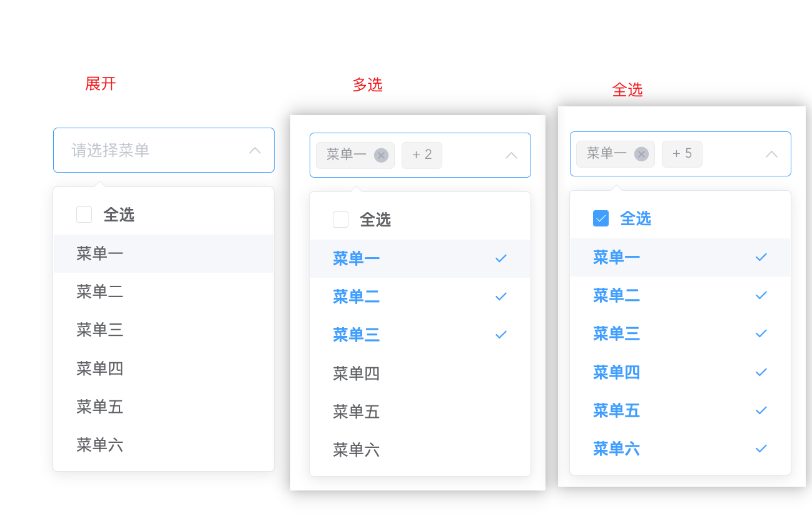Click checkmark icon beside 菜单一 in 多选
The width and height of the screenshot is (812, 528).
coord(501,258)
